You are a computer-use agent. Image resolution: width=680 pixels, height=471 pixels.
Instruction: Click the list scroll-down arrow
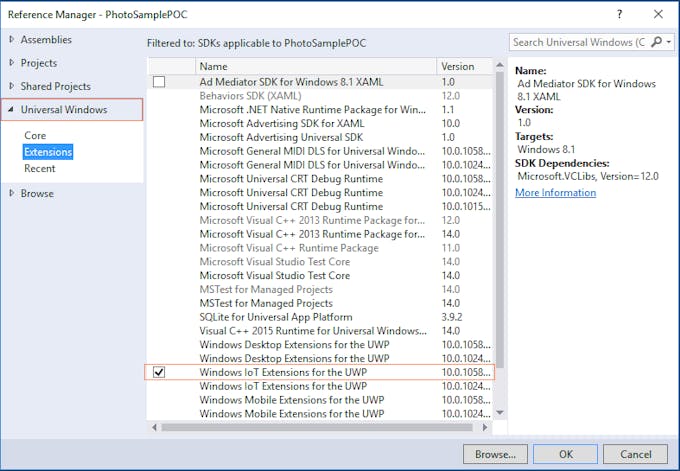500,413
